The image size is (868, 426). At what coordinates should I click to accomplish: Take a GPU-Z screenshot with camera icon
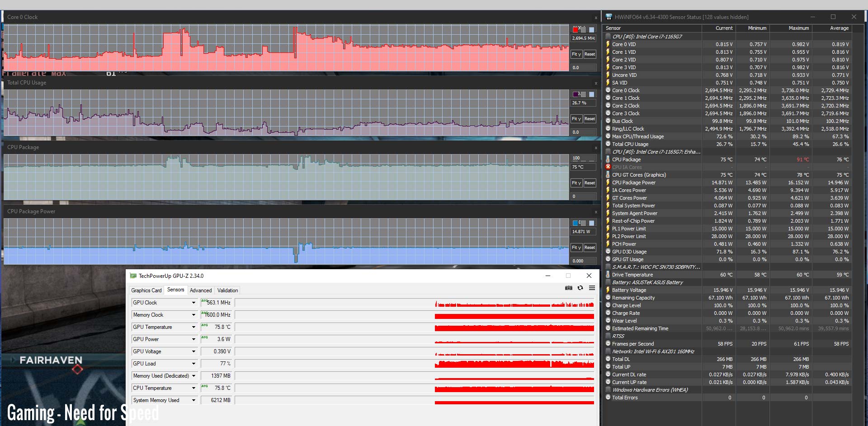click(568, 288)
